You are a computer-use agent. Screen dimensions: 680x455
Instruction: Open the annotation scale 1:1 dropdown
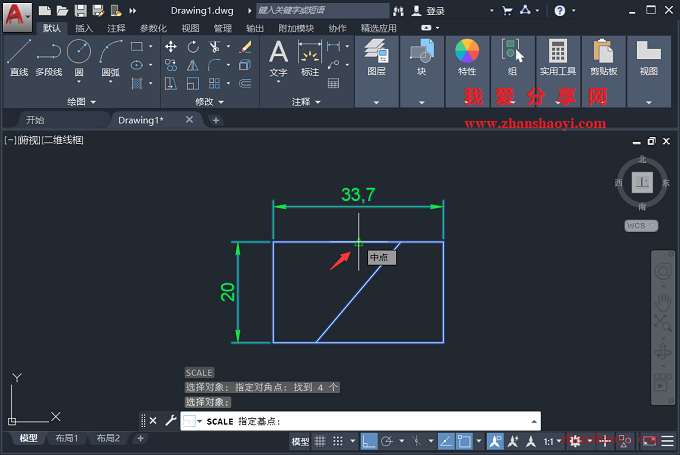point(552,442)
